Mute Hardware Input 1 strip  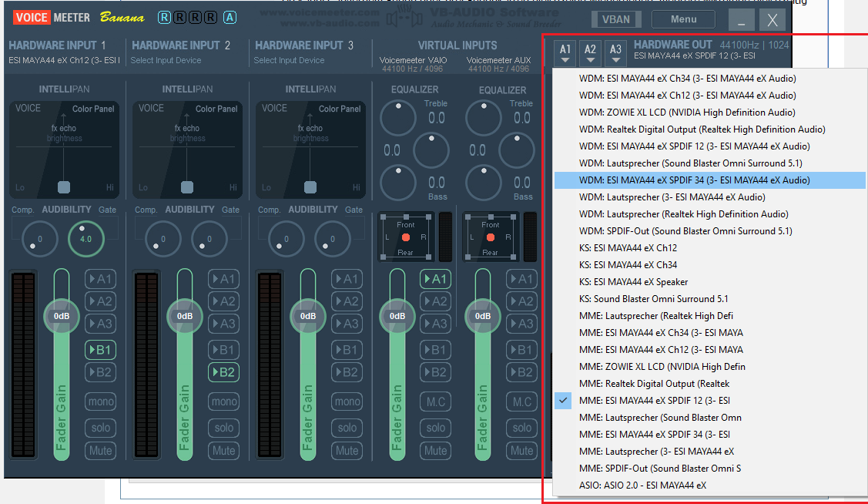pos(101,451)
